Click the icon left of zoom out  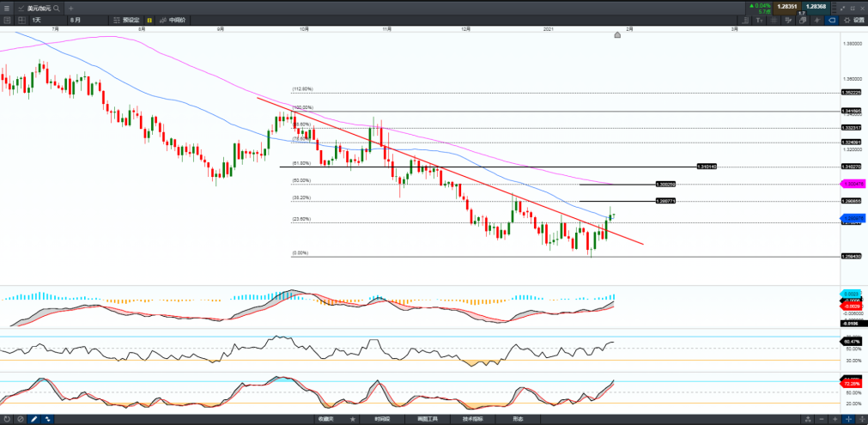pos(808,420)
